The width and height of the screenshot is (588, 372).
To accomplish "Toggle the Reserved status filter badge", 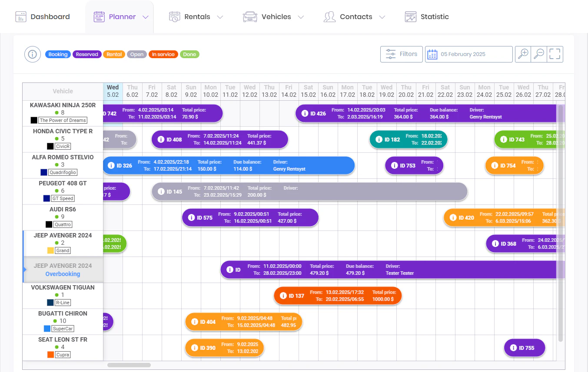I will (87, 54).
